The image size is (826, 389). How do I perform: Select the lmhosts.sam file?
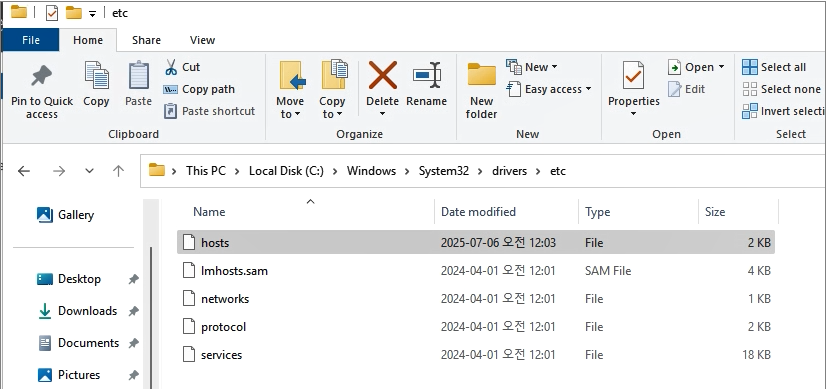476,271
